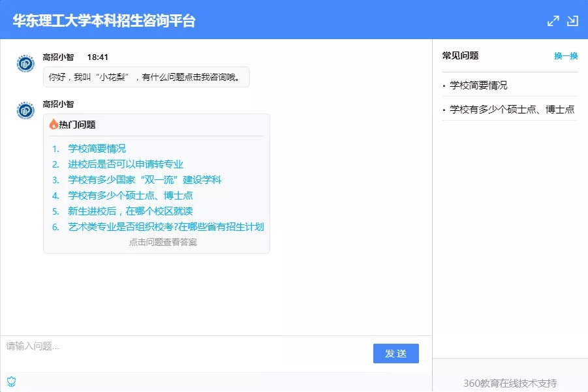Click the 点击问题查看答案 hint text

tap(163, 242)
